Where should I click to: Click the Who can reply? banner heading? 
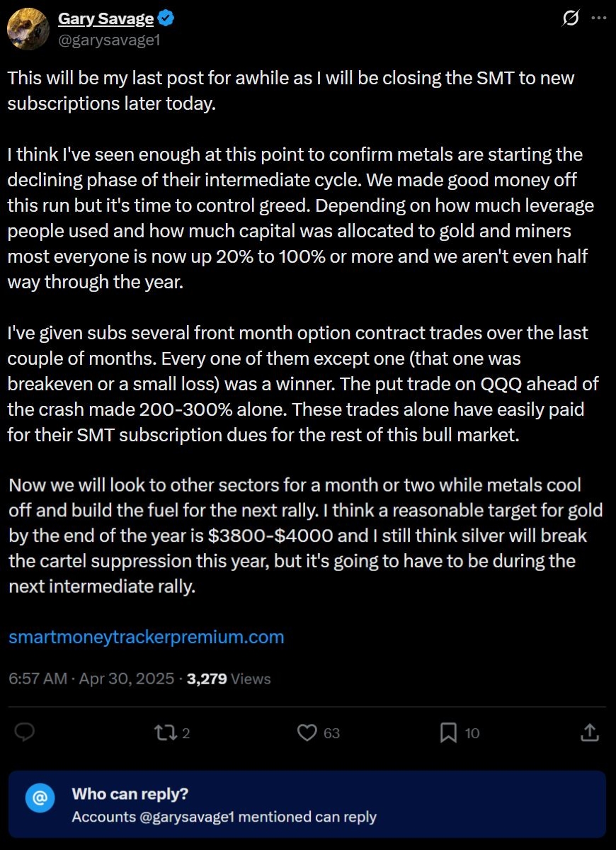tap(130, 794)
